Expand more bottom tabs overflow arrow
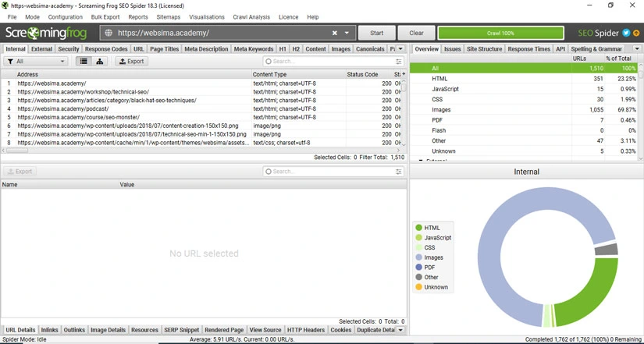Viewport: 644px width, 344px height. [x=401, y=330]
